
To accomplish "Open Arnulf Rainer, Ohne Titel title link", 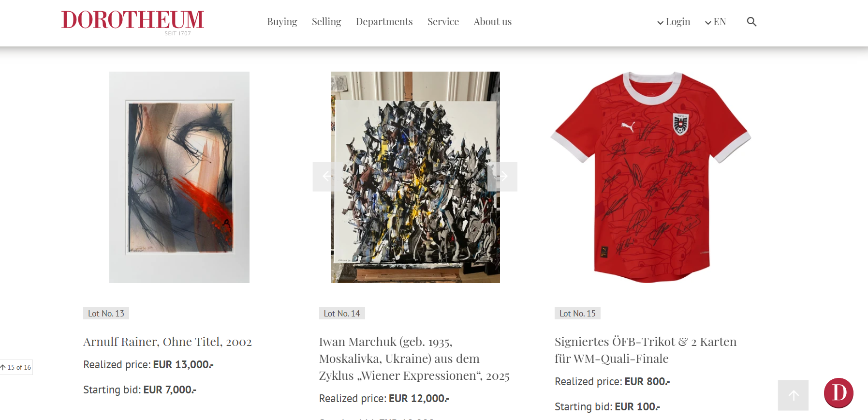I will [167, 342].
